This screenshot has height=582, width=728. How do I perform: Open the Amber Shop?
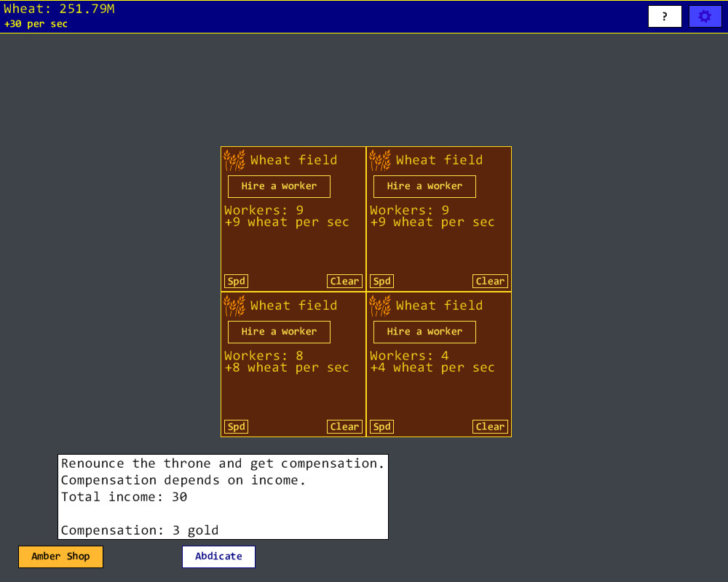(60, 557)
